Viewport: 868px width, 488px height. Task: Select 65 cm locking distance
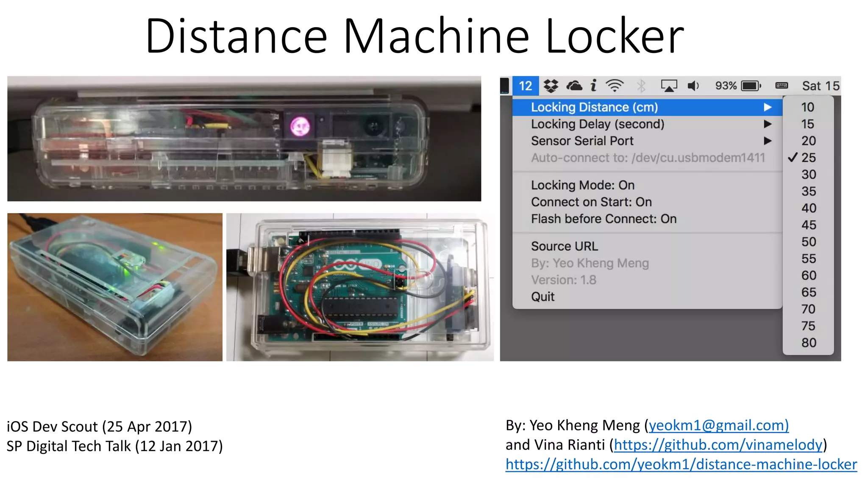(x=808, y=292)
